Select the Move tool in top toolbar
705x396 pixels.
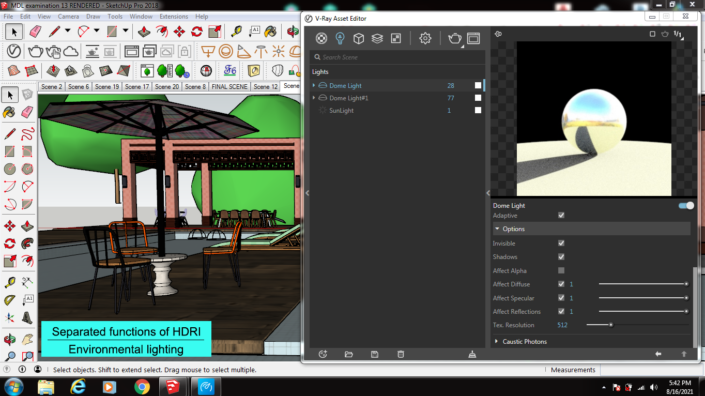click(x=179, y=31)
